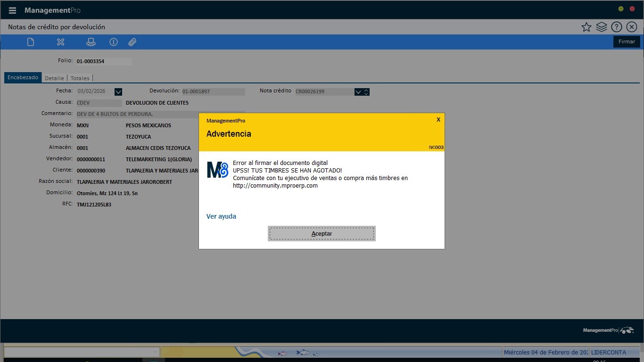
Task: Click the printer icon
Action: point(91,42)
